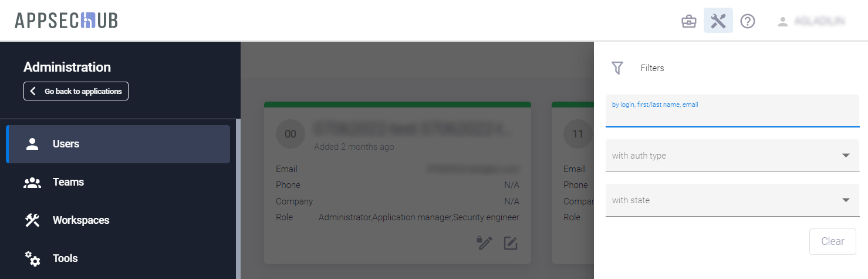The width and height of the screenshot is (868, 279).
Task: Click the filter funnel icon
Action: coord(617,68)
